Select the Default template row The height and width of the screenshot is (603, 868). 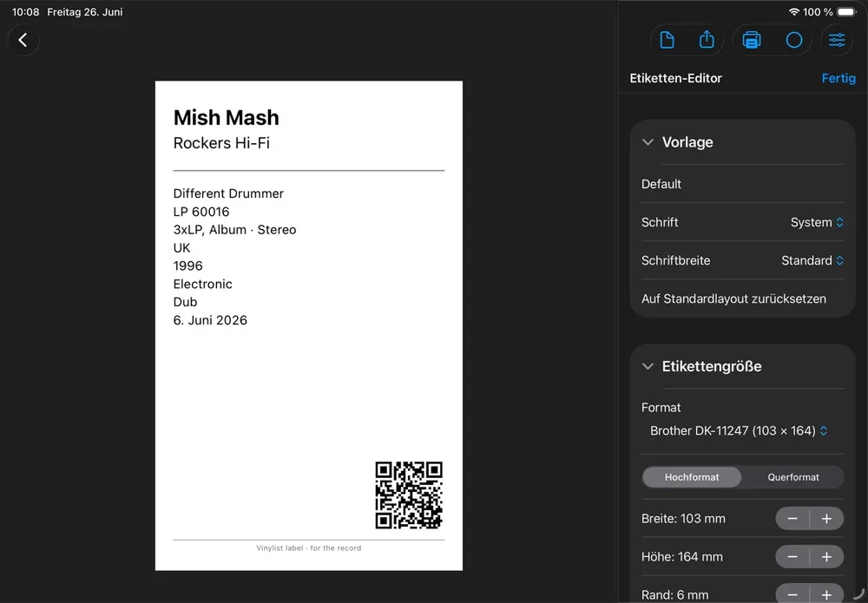click(742, 184)
